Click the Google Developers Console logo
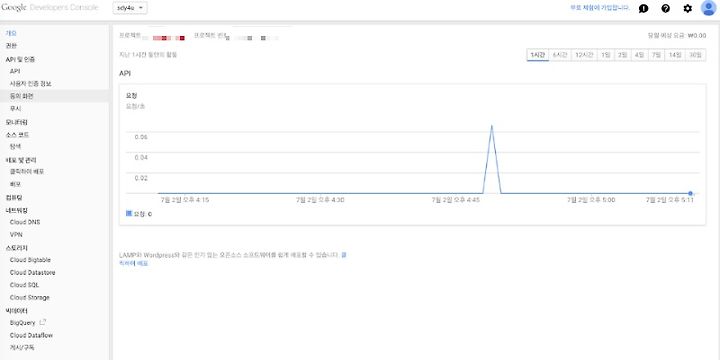This screenshot has width=720, height=360. pos(49,8)
